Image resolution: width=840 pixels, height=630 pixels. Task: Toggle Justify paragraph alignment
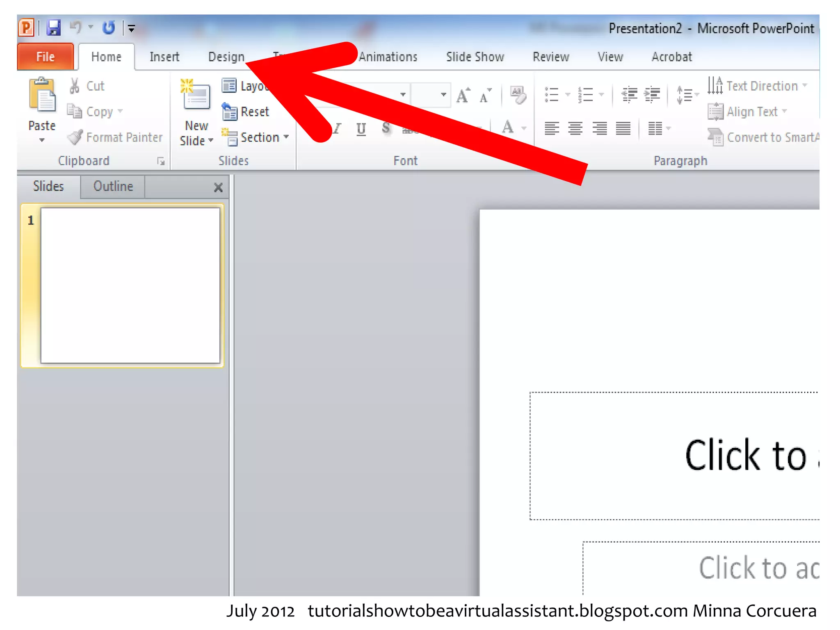click(623, 129)
